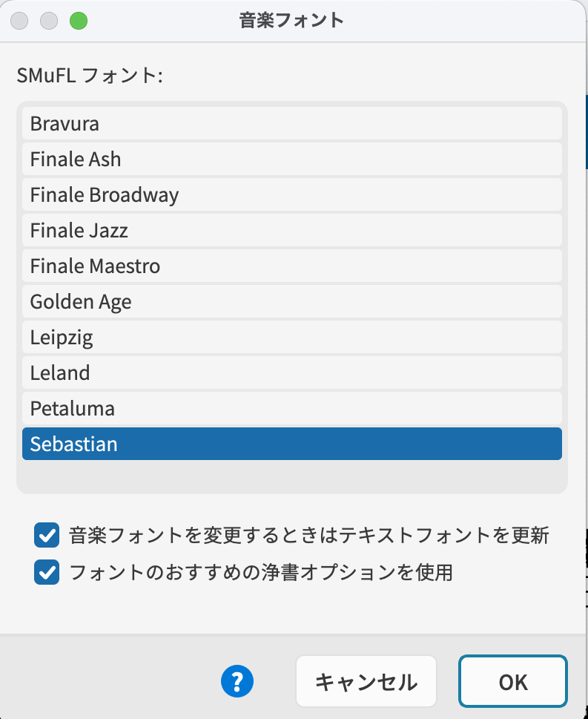
Task: Pick the Finale Jazz font
Action: pos(291,230)
